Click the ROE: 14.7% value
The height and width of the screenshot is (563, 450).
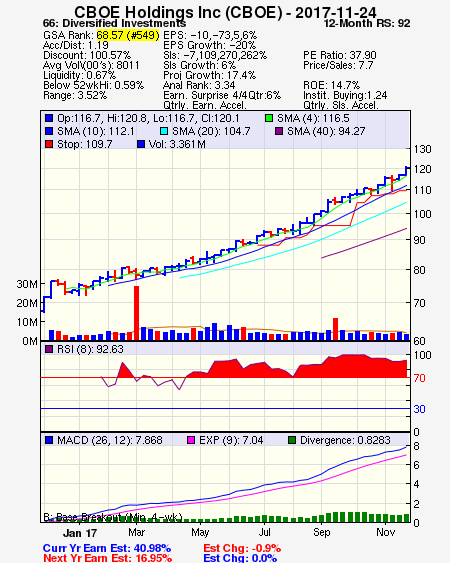[x=331, y=85]
